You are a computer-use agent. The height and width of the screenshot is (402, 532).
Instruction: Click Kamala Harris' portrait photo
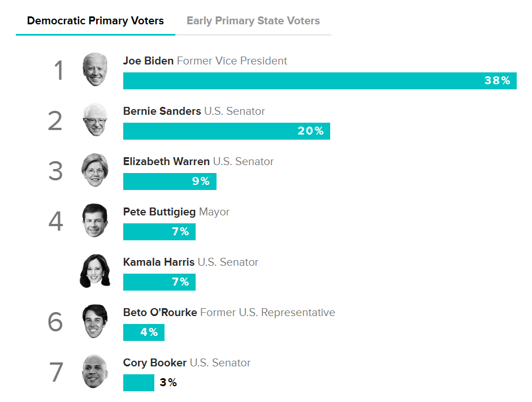click(x=94, y=271)
